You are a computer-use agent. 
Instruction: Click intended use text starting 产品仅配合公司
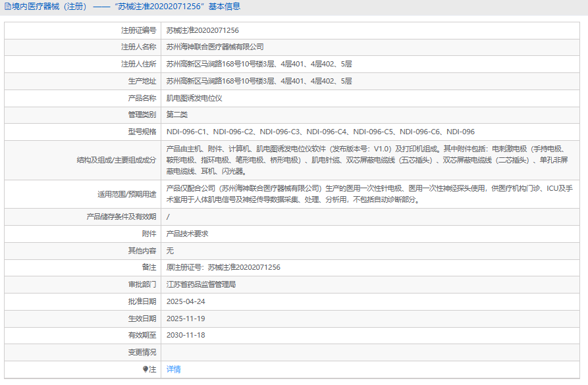click(370, 193)
